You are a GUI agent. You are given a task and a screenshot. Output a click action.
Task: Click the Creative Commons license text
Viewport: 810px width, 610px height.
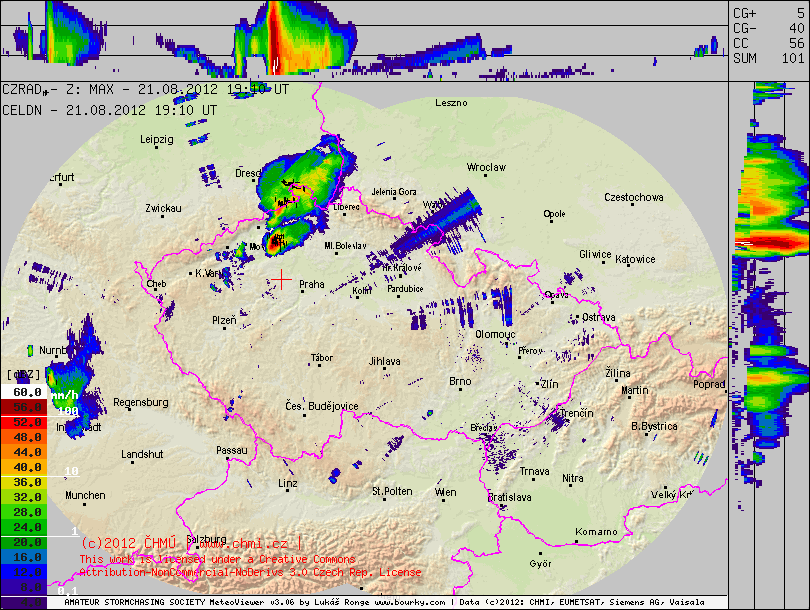(250, 566)
